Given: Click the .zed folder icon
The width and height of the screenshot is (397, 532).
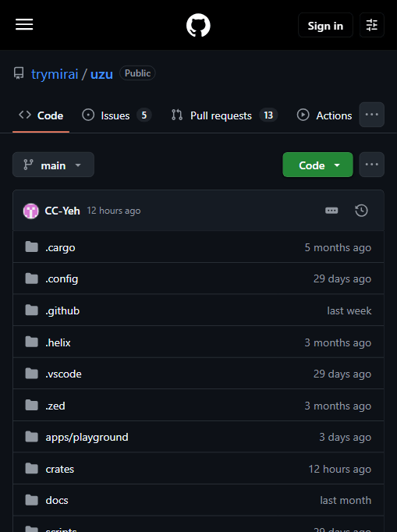Looking at the screenshot, I should (x=31, y=405).
